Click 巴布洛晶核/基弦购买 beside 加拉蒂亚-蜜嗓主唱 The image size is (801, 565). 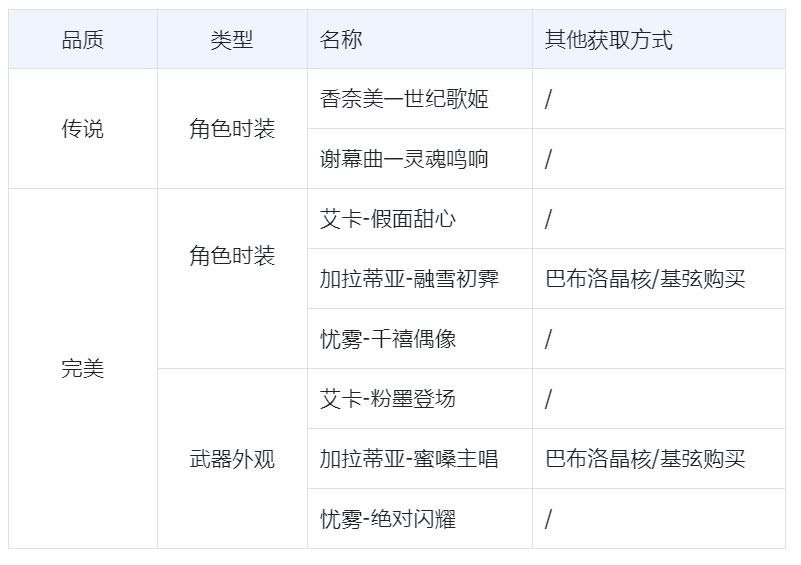(x=645, y=459)
